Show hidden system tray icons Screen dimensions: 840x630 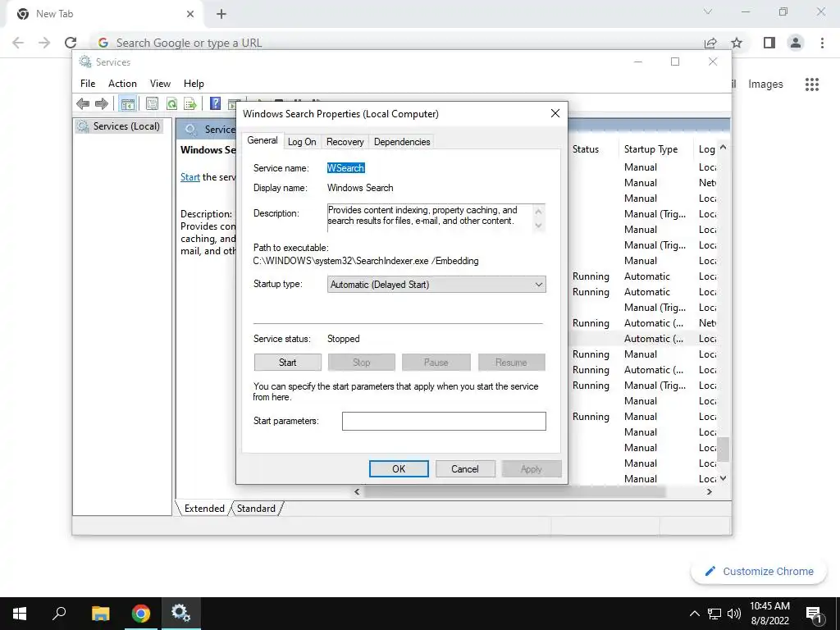(694, 614)
